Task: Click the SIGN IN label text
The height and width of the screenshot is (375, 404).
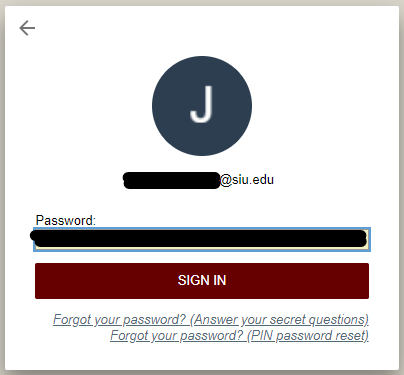Action: [202, 280]
